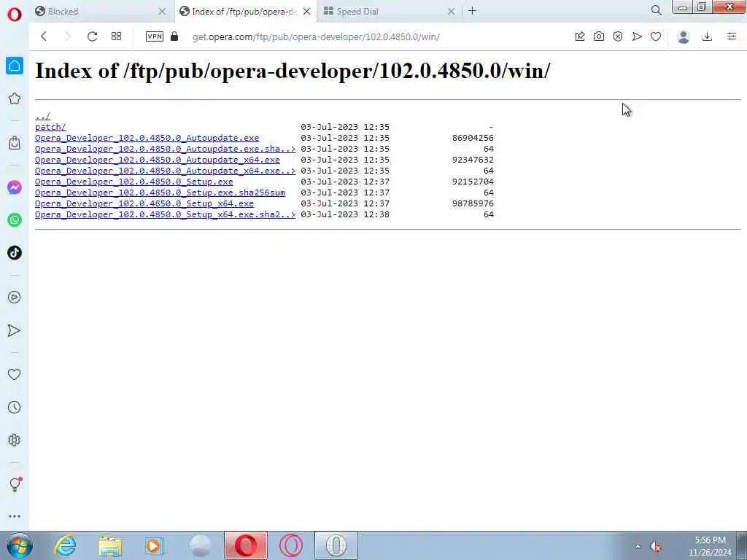Launch Internet Explorer from taskbar

[x=65, y=545]
